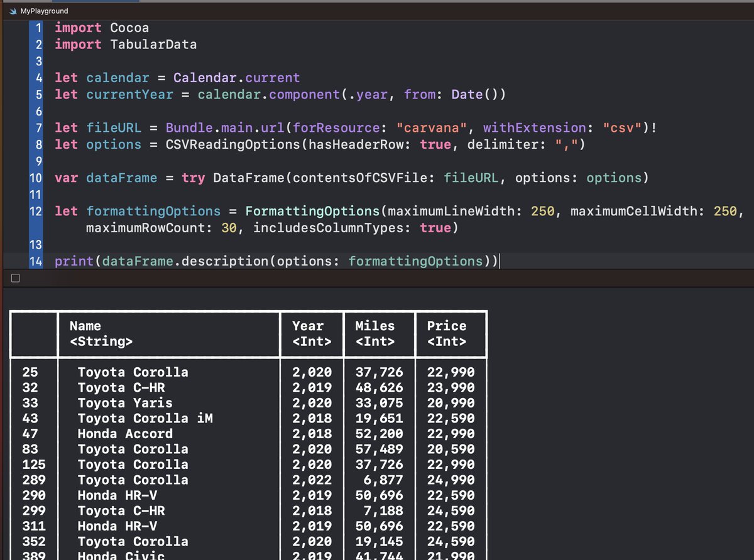The width and height of the screenshot is (754, 560).
Task: Click year 2,022 in row 289
Action: point(312,480)
